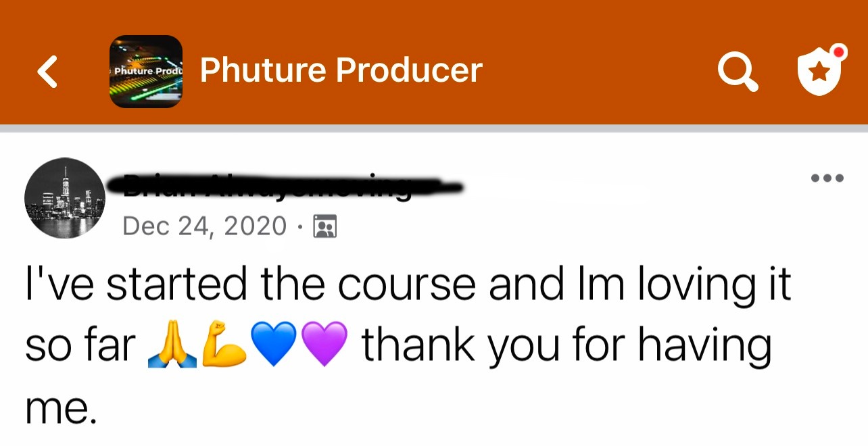
Task: Tap the blue heart emoji
Action: pos(273,344)
